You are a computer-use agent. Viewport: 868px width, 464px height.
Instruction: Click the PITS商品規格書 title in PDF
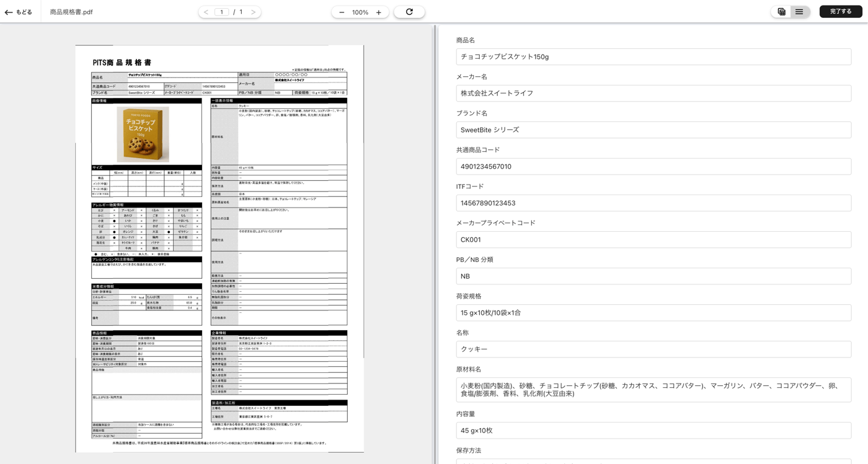click(x=122, y=63)
